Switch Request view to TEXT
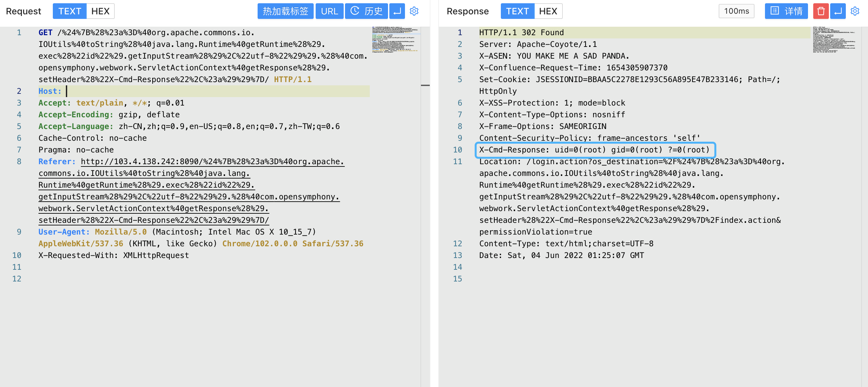Viewport: 868px width, 387px height. click(70, 11)
